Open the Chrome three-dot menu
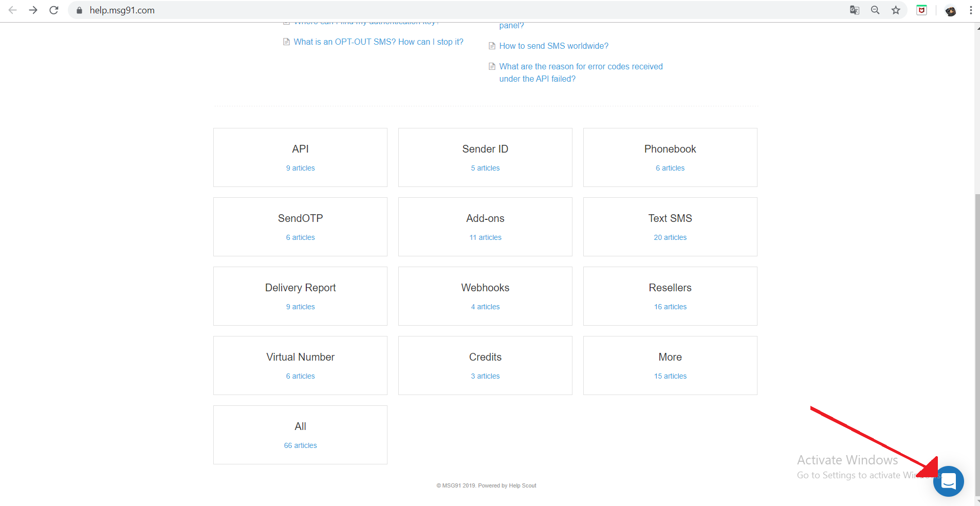 [x=971, y=10]
